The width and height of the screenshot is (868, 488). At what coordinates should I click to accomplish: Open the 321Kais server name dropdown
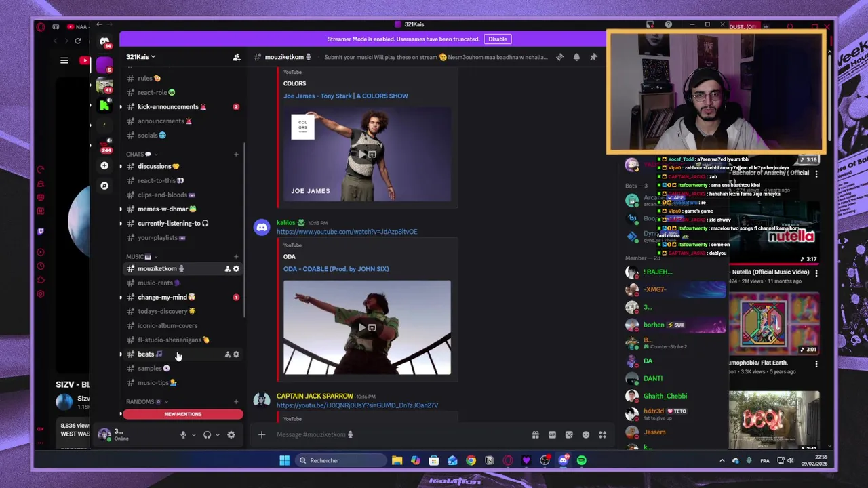[140, 57]
